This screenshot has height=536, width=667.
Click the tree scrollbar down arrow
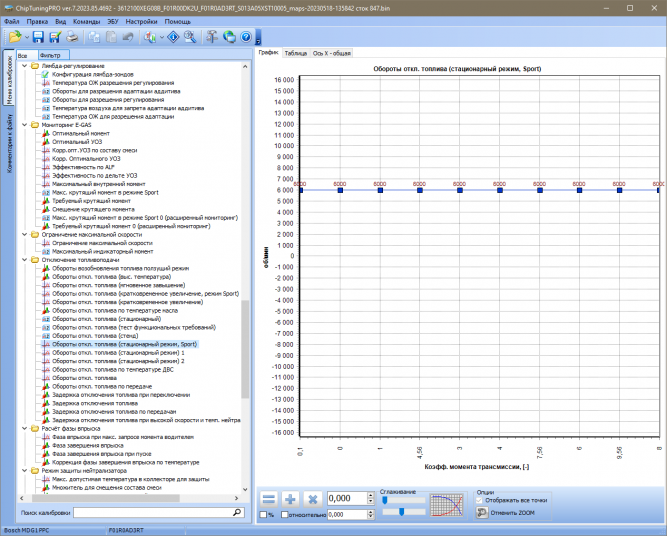click(245, 490)
